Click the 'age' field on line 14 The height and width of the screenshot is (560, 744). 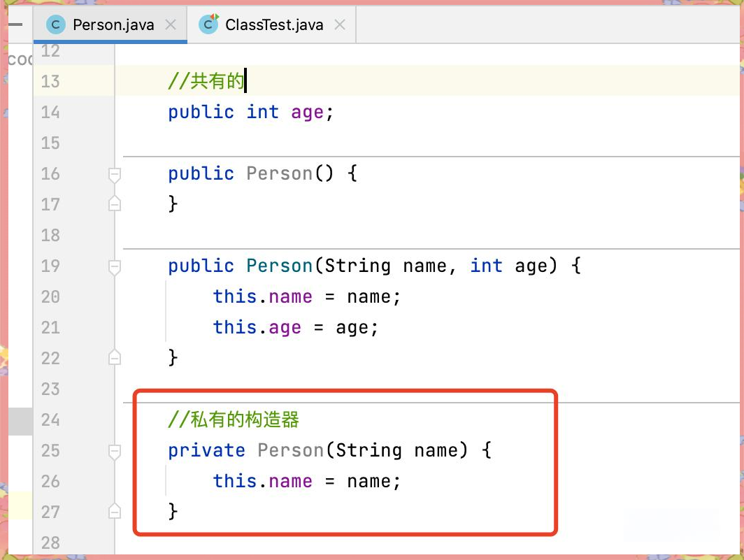(x=307, y=113)
